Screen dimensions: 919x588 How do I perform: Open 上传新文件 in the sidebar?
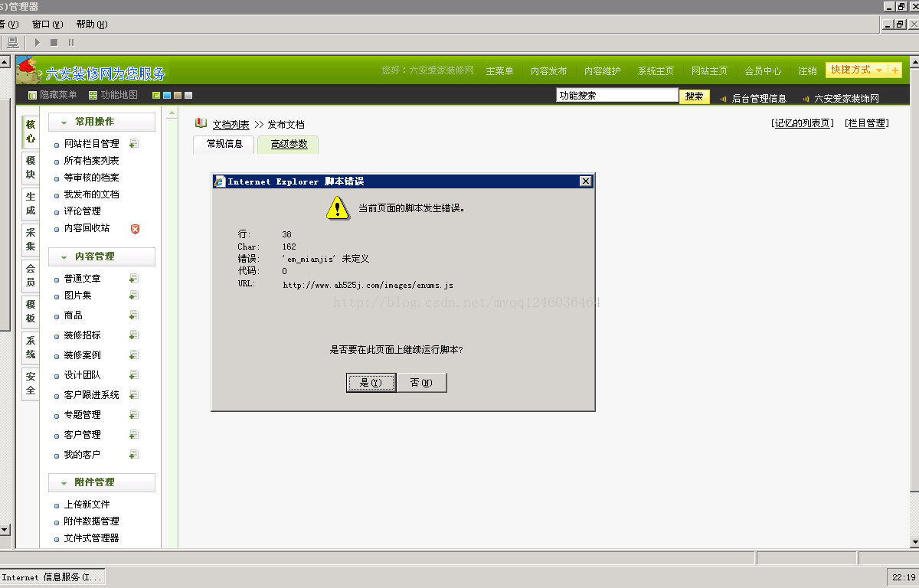coord(87,505)
